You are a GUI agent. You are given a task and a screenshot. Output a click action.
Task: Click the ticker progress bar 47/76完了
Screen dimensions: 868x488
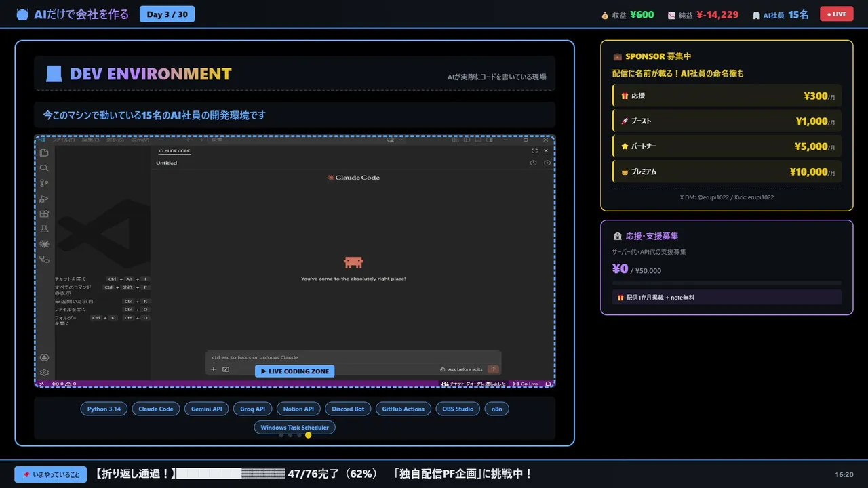point(231,474)
